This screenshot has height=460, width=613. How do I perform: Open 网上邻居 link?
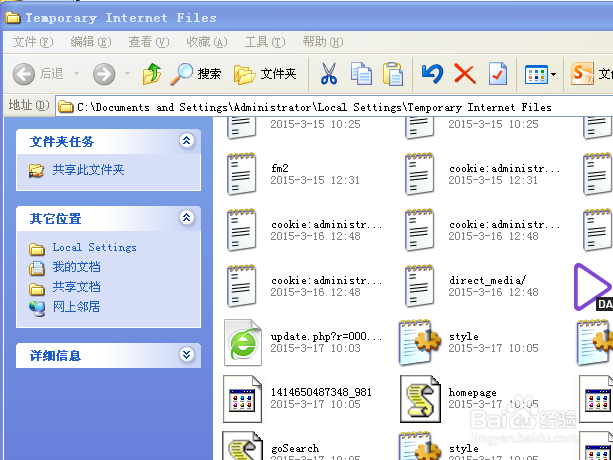pyautogui.click(x=77, y=307)
